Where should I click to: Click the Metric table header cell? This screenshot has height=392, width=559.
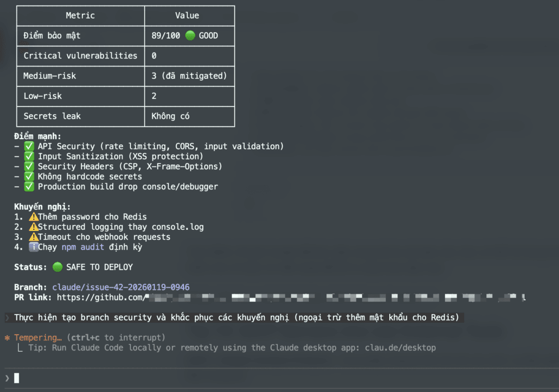(x=80, y=15)
